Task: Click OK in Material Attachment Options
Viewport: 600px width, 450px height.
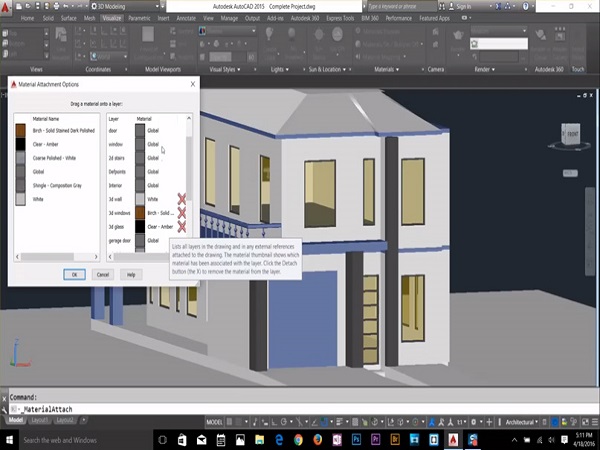Action: (74, 274)
